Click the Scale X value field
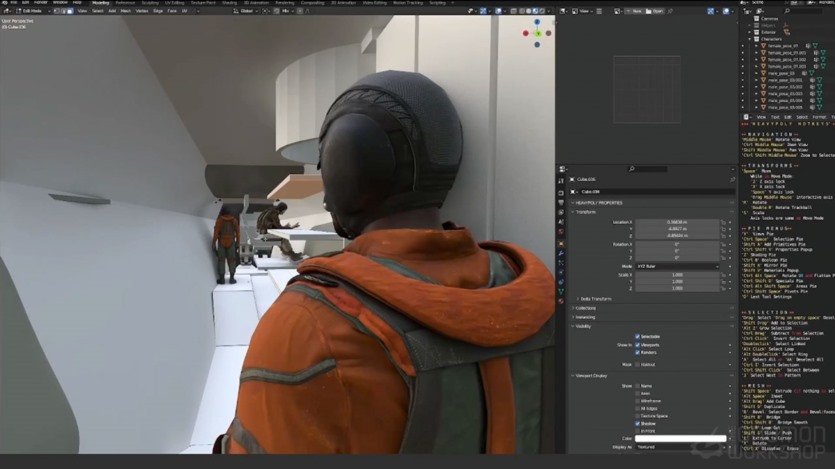Screen dimensions: 835x469 click(677, 275)
